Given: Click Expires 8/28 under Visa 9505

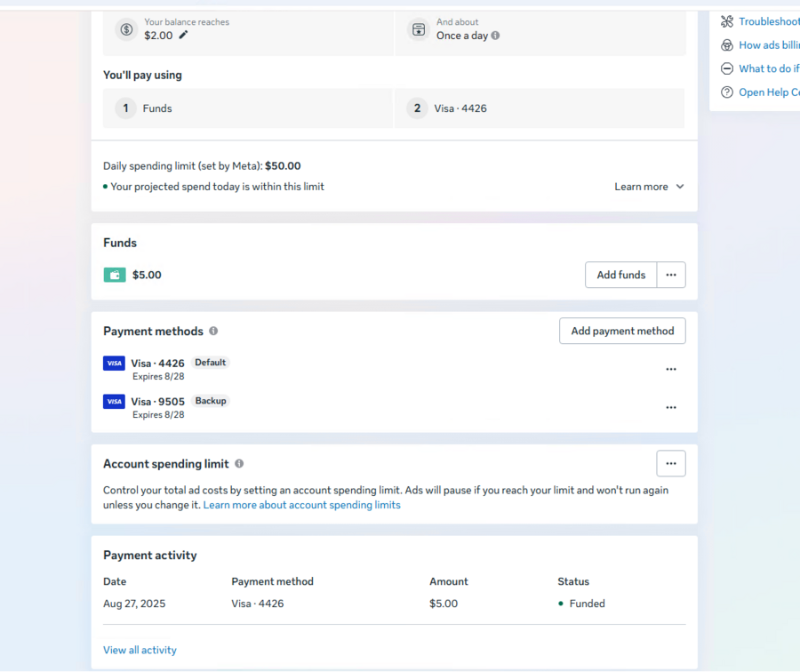Looking at the screenshot, I should (158, 415).
